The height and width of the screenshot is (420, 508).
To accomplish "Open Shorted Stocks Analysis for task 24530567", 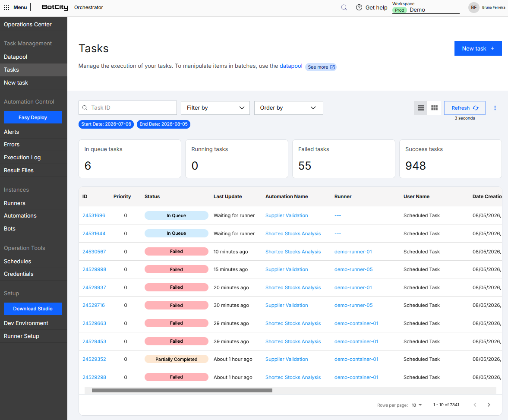I will pyautogui.click(x=293, y=252).
